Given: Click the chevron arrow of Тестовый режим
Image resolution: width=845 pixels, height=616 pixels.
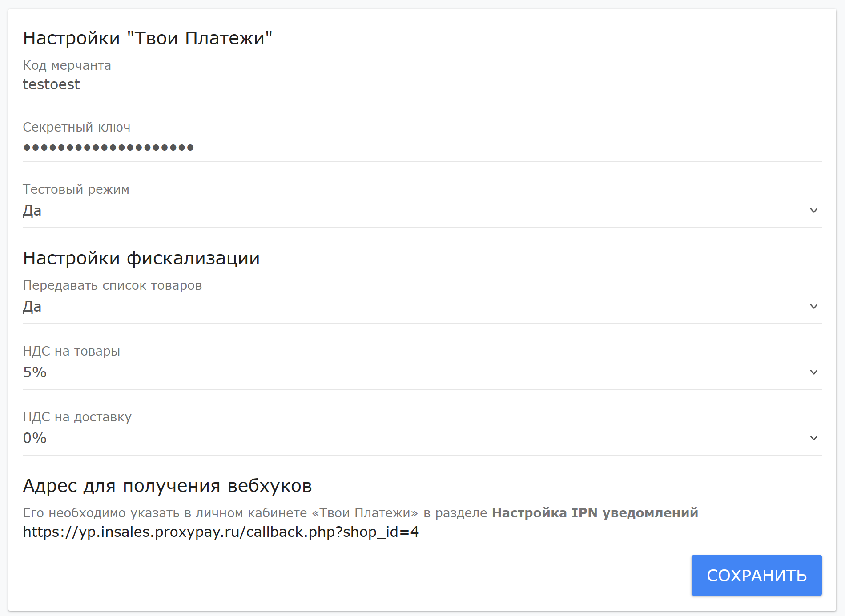Looking at the screenshot, I should click(813, 211).
